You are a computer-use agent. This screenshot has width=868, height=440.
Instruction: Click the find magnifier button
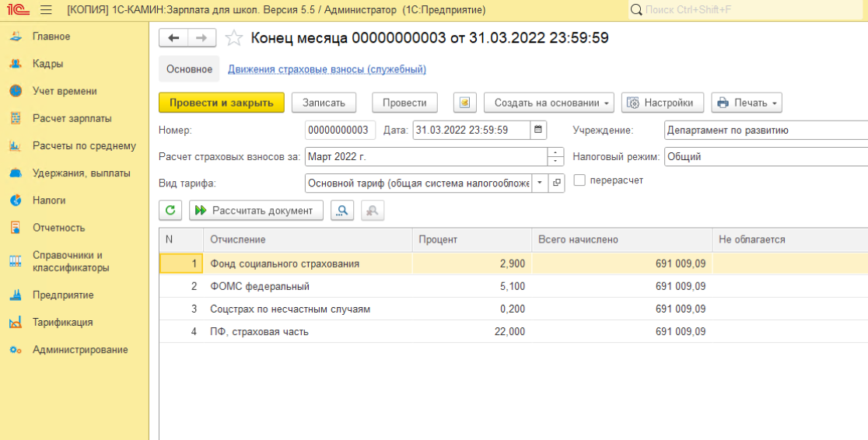[x=342, y=211]
